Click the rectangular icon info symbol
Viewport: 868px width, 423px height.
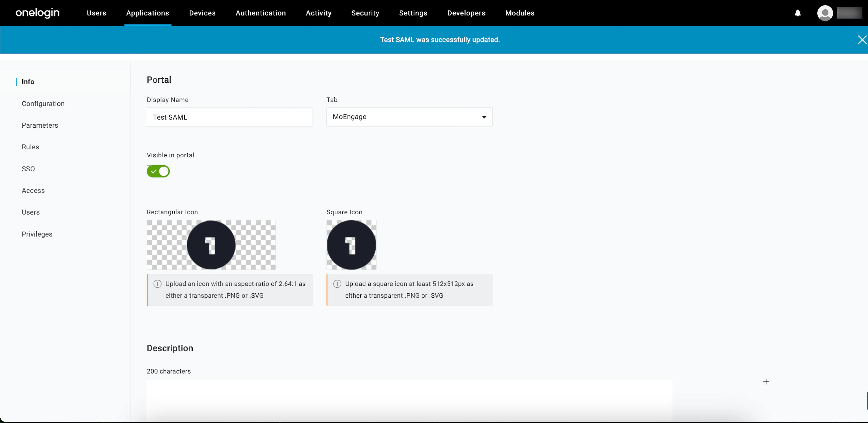tap(157, 284)
